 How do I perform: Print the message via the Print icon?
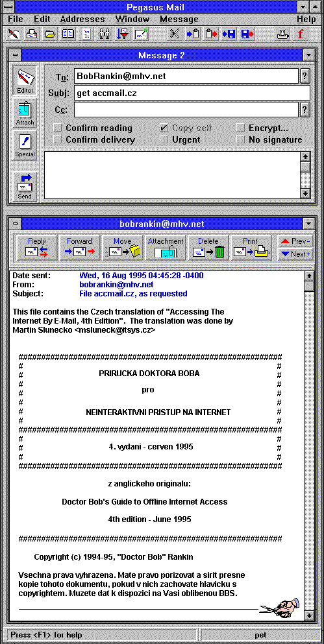pos(251,248)
